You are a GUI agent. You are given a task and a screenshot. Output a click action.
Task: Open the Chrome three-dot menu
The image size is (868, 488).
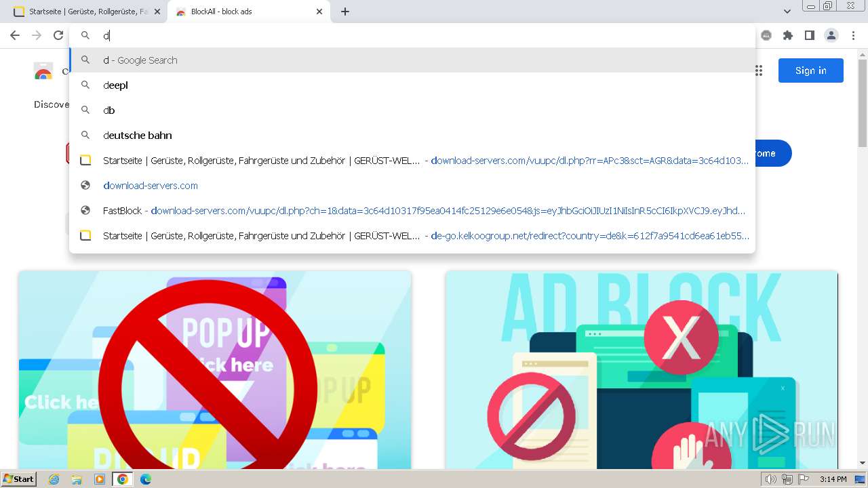(x=853, y=35)
